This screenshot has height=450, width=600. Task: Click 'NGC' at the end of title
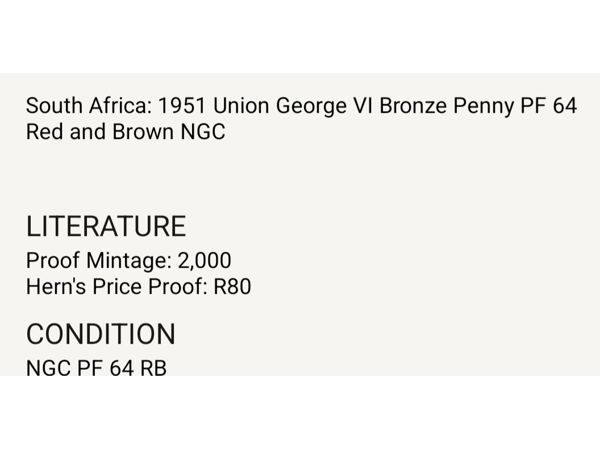tap(204, 132)
